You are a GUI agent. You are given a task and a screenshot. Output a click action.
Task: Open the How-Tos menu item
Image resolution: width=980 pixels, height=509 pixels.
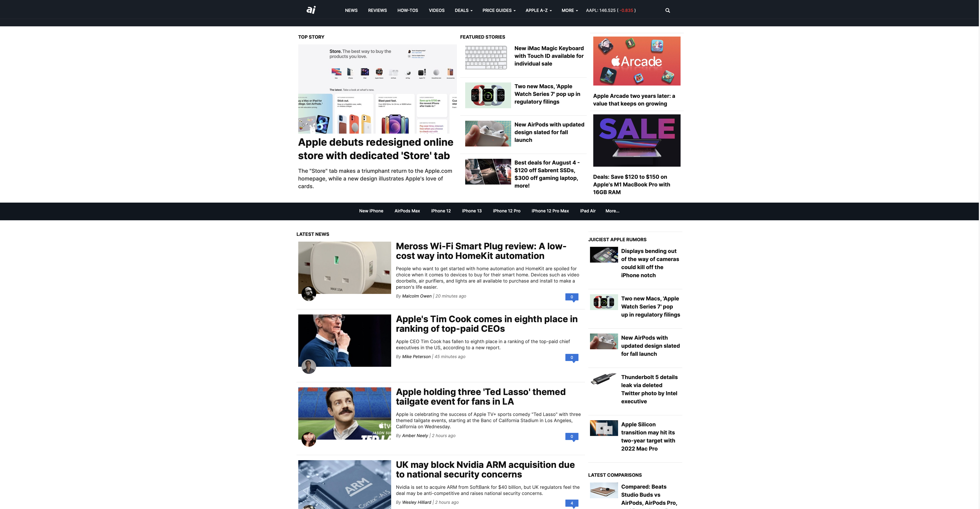(407, 11)
